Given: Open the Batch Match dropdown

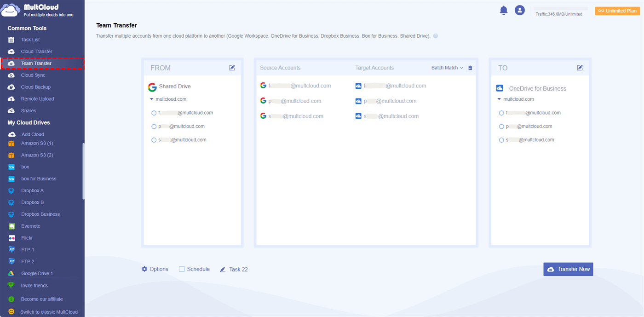Looking at the screenshot, I should click(447, 68).
